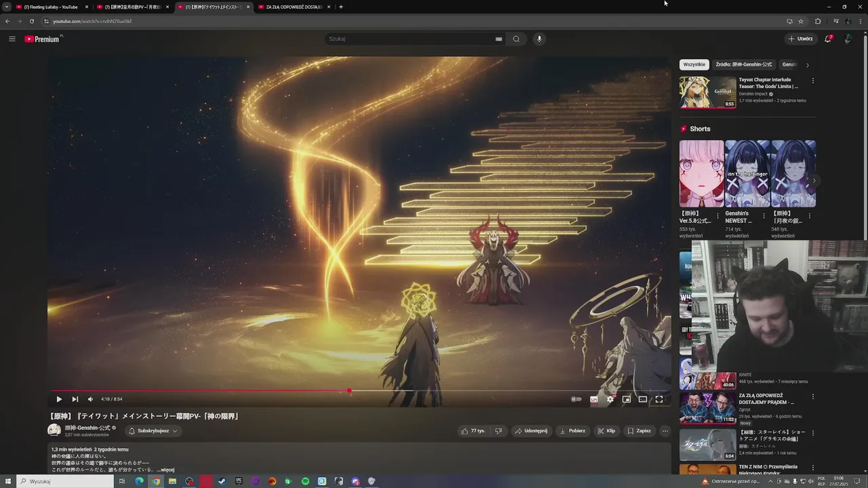Click the Pobierz download button
This screenshot has height=488, width=868.
[x=572, y=430]
